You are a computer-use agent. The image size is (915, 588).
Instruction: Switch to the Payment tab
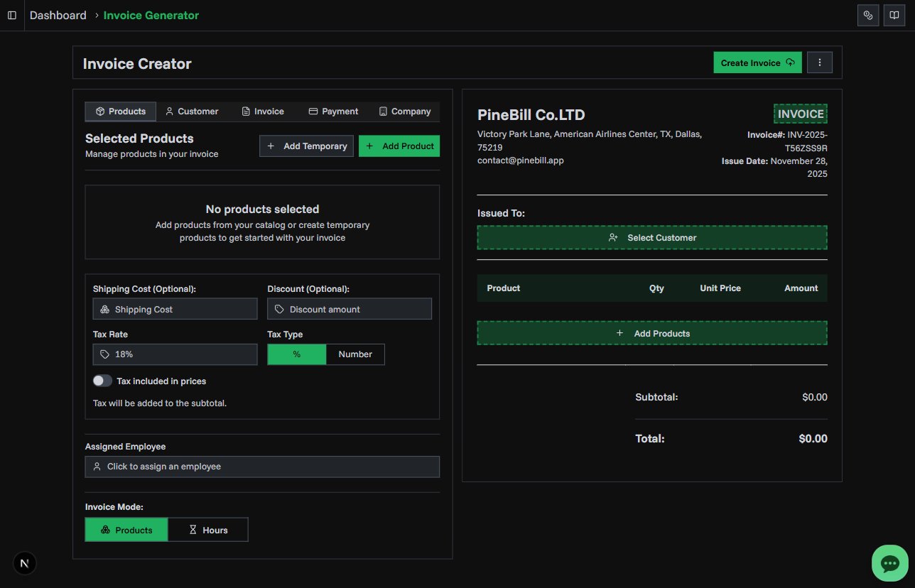pos(333,111)
